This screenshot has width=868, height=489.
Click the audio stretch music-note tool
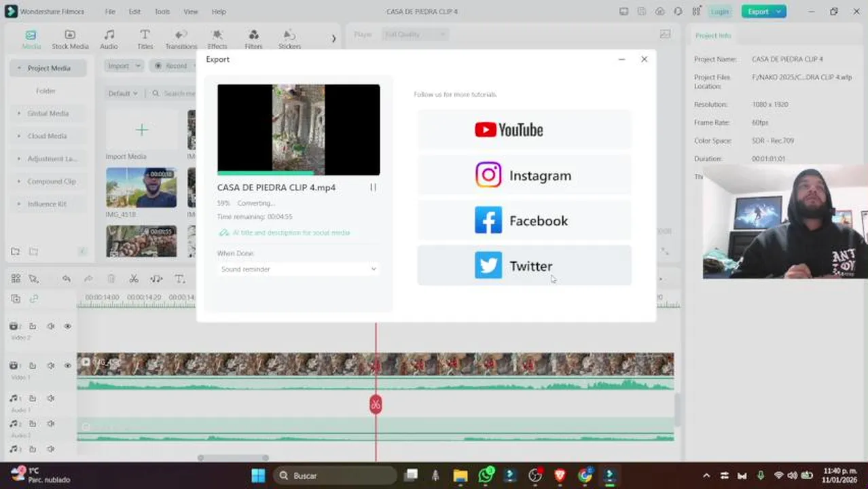point(156,278)
